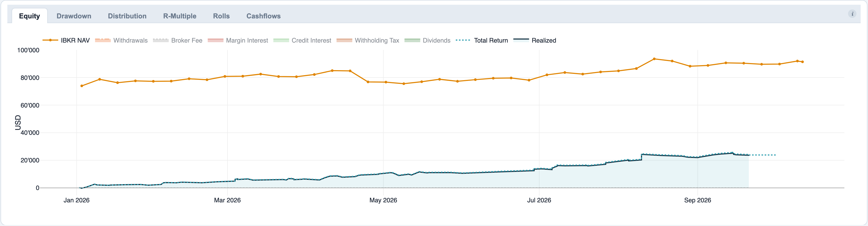This screenshot has width=868, height=226.
Task: Click the last IBKR NAV data point
Action: coord(803,62)
